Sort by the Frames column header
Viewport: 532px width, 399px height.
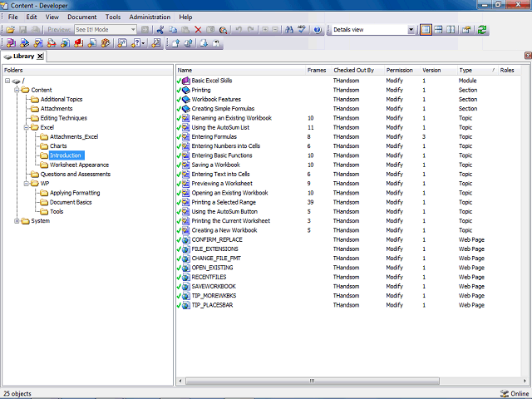point(318,70)
